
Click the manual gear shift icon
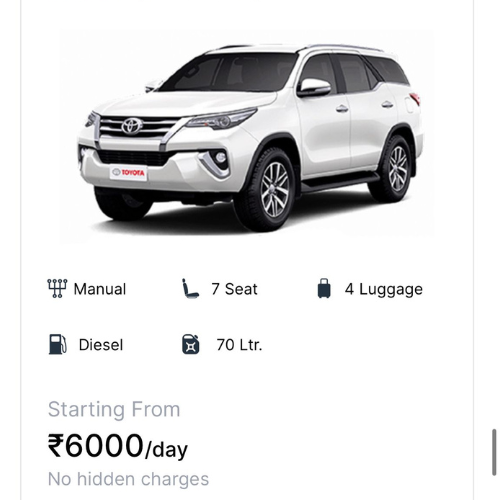point(57,288)
